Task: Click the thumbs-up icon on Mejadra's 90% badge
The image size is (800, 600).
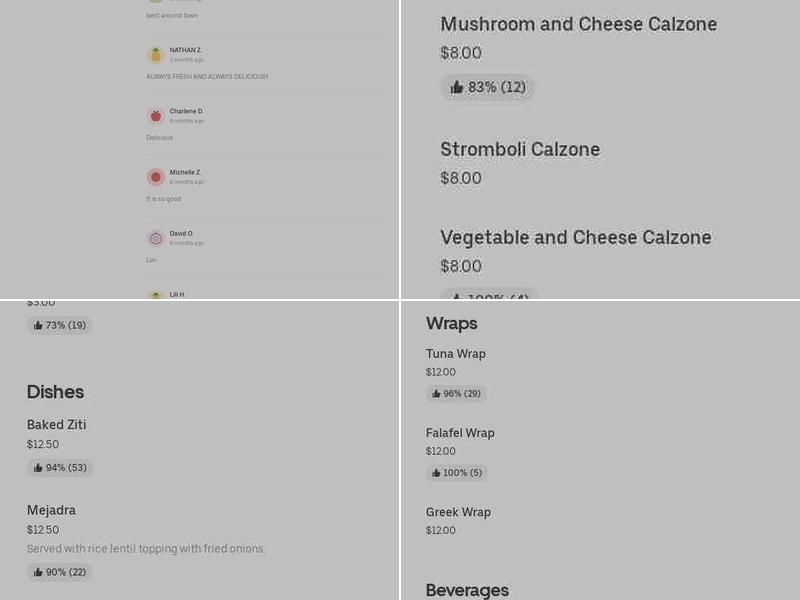Action: point(36,571)
